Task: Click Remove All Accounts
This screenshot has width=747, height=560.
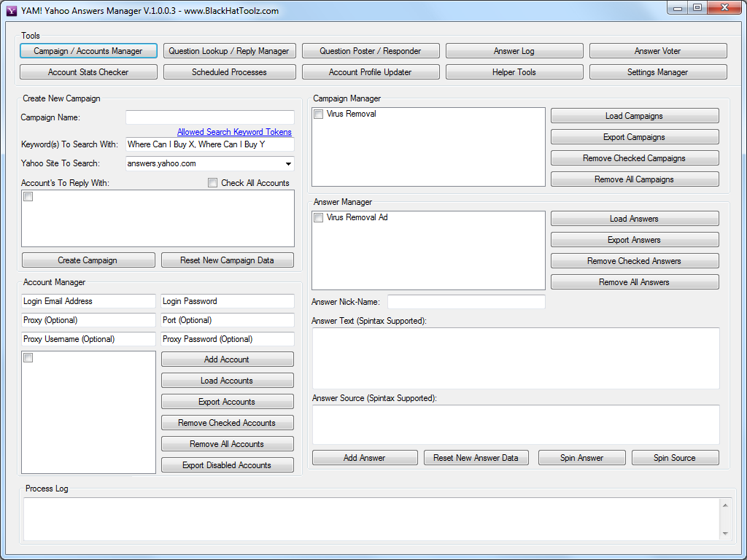Action: tap(228, 444)
